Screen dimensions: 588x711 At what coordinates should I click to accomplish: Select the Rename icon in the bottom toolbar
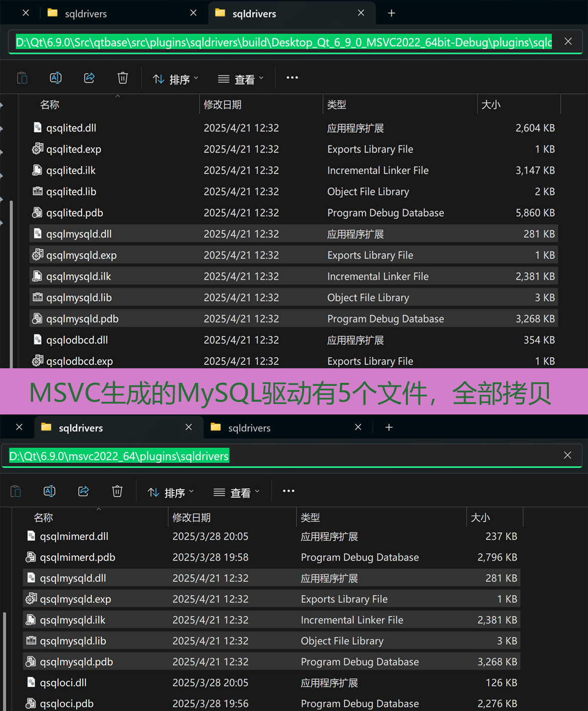click(x=49, y=491)
